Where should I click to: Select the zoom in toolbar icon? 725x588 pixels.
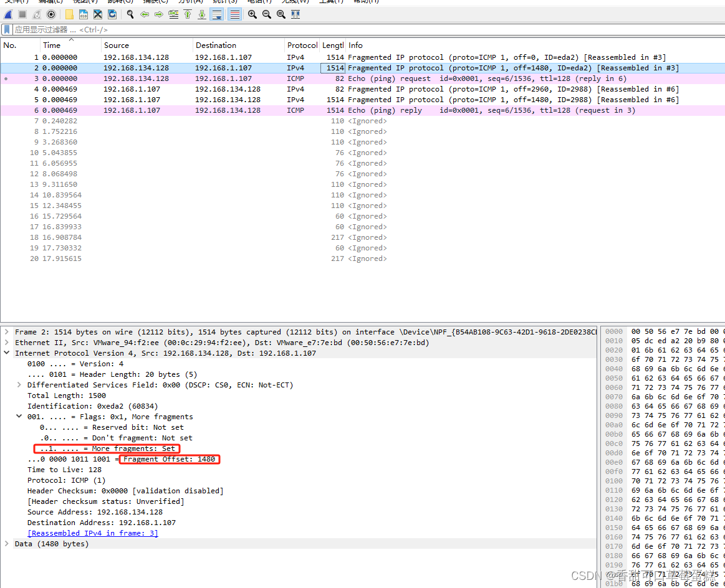pyautogui.click(x=252, y=14)
